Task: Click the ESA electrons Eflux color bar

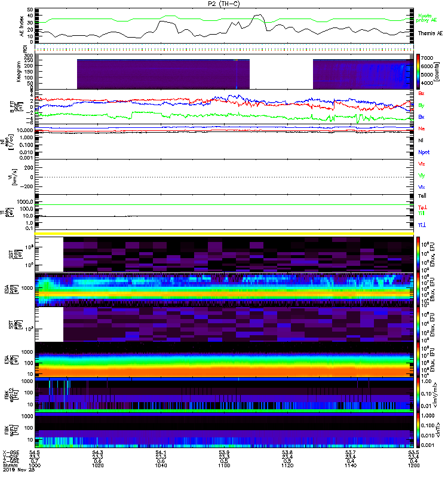Action: pos(418,360)
